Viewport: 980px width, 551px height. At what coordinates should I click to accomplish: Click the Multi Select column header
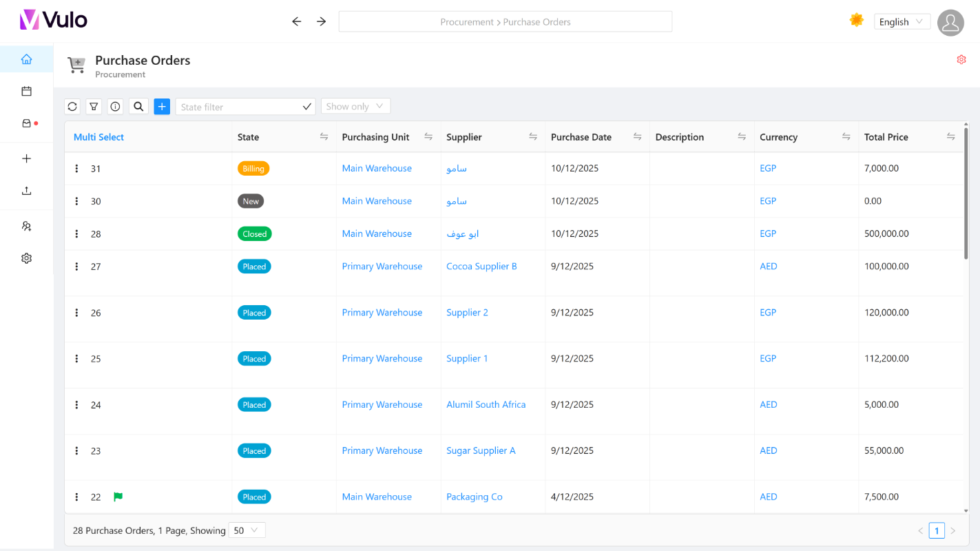point(98,136)
